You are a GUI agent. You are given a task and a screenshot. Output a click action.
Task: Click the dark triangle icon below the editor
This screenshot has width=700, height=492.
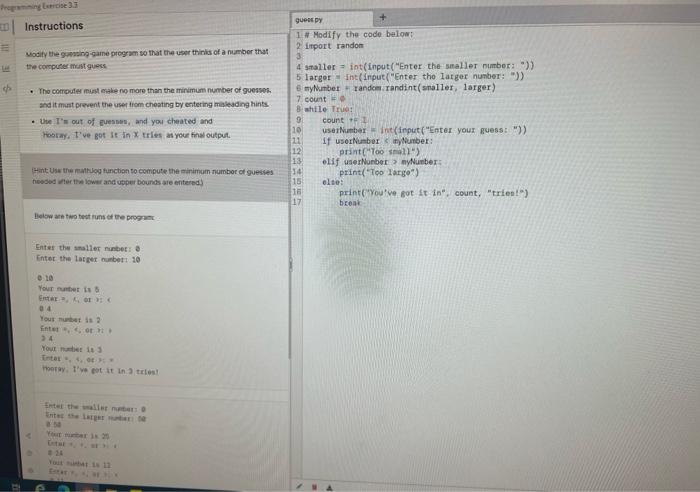click(329, 487)
